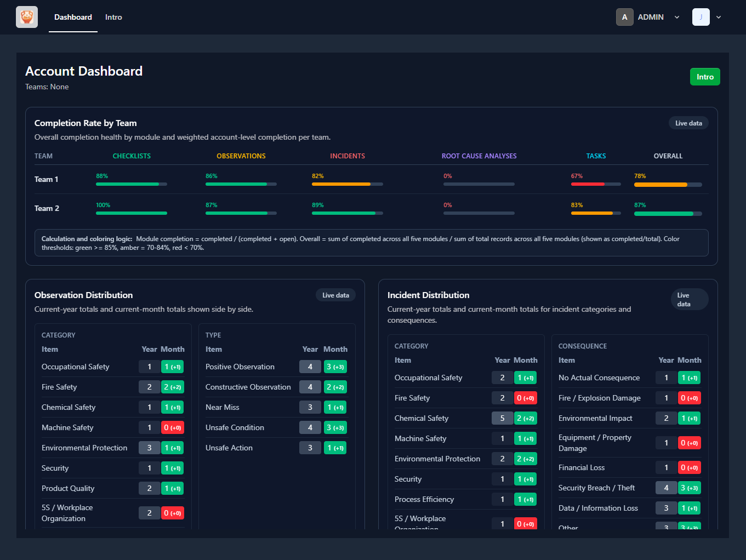Click the Team 1 row label
The image size is (746, 560).
pyautogui.click(x=47, y=179)
